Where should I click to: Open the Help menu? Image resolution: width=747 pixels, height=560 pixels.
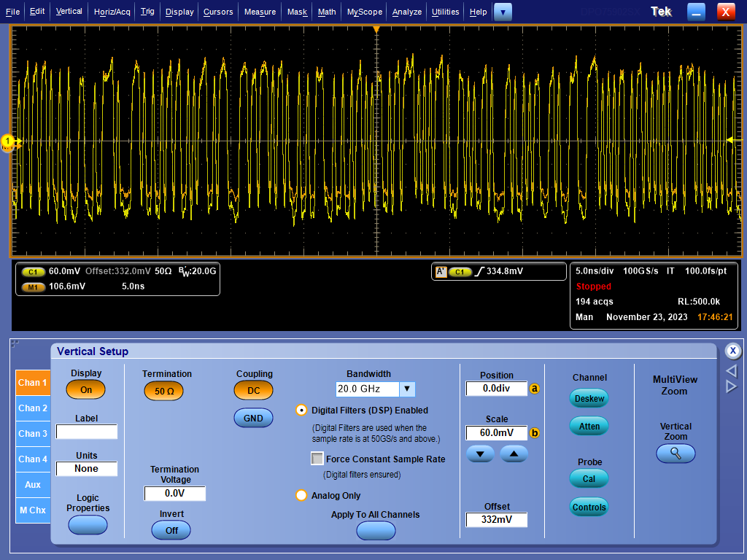click(479, 12)
